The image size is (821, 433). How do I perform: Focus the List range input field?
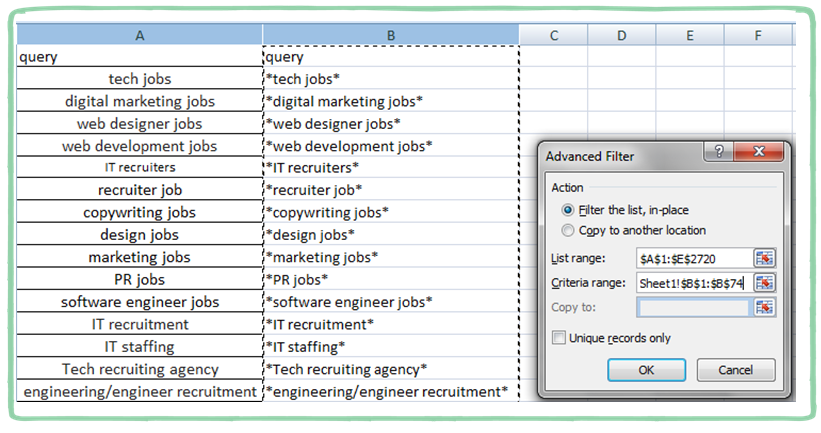(694, 258)
